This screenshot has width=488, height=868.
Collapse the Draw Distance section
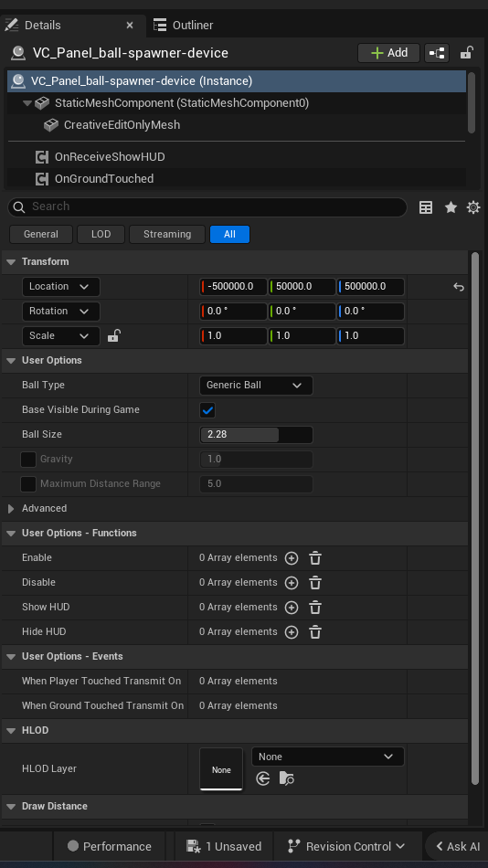11,807
